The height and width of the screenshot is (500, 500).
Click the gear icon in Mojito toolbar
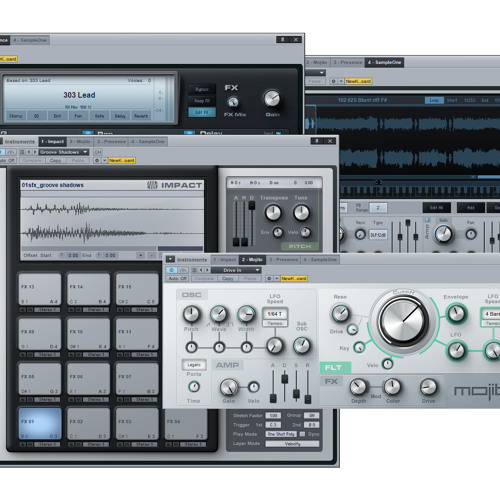(269, 278)
